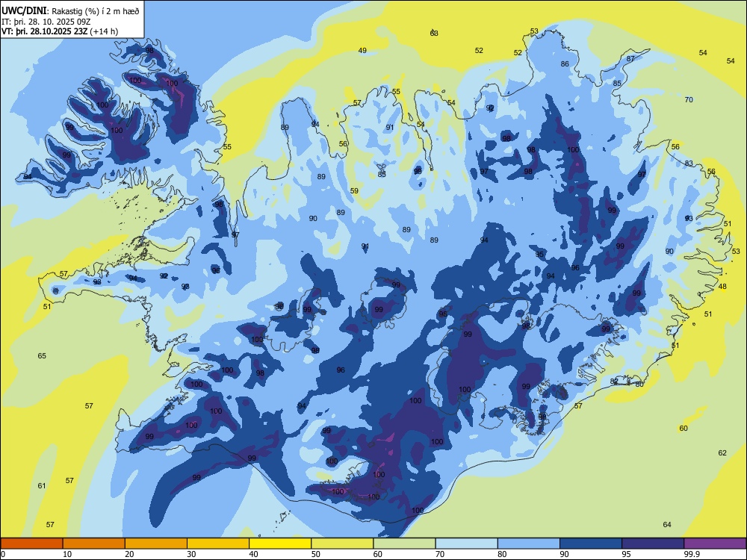Click the 60–70 pale green legend swatch
The image size is (747, 560).
tap(404, 544)
